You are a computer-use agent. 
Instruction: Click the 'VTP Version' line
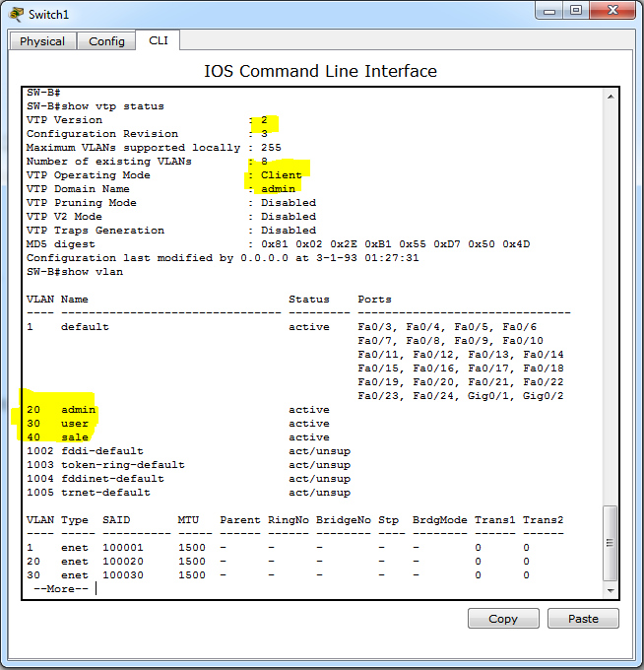(x=147, y=120)
